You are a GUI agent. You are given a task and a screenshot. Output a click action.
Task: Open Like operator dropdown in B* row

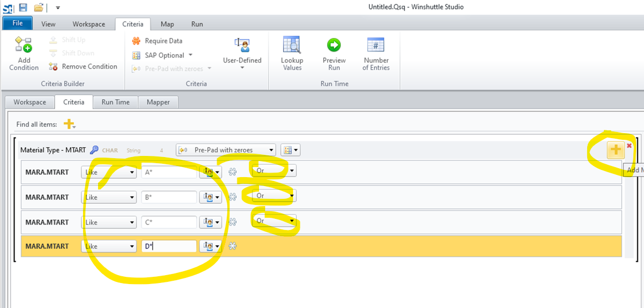pyautogui.click(x=109, y=197)
